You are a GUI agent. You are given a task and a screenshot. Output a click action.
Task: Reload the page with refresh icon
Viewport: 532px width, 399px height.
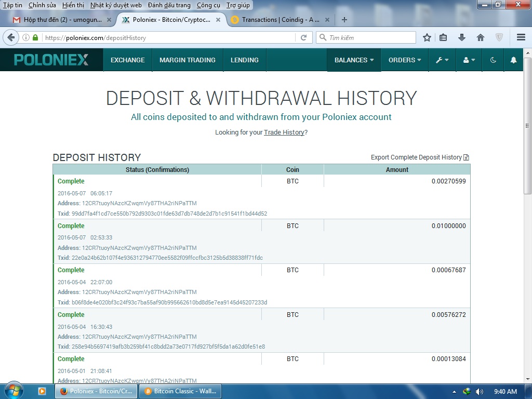[x=303, y=37]
